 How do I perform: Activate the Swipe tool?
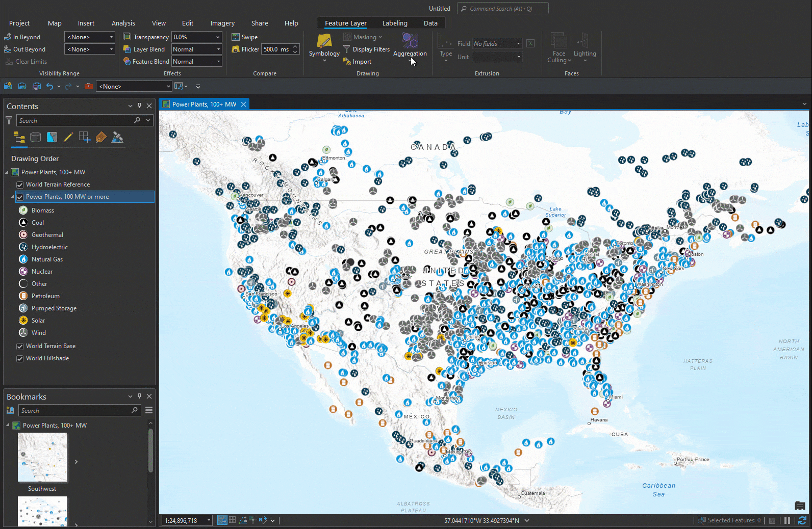(245, 37)
